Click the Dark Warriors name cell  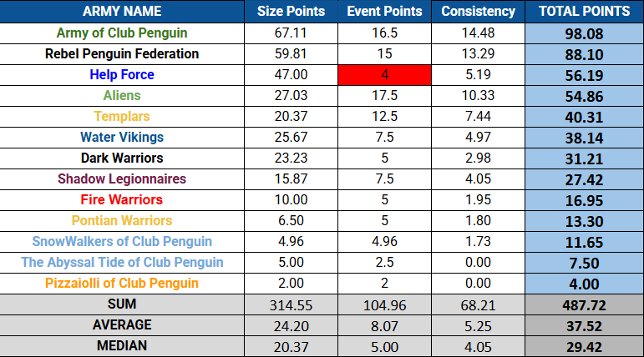(x=122, y=158)
